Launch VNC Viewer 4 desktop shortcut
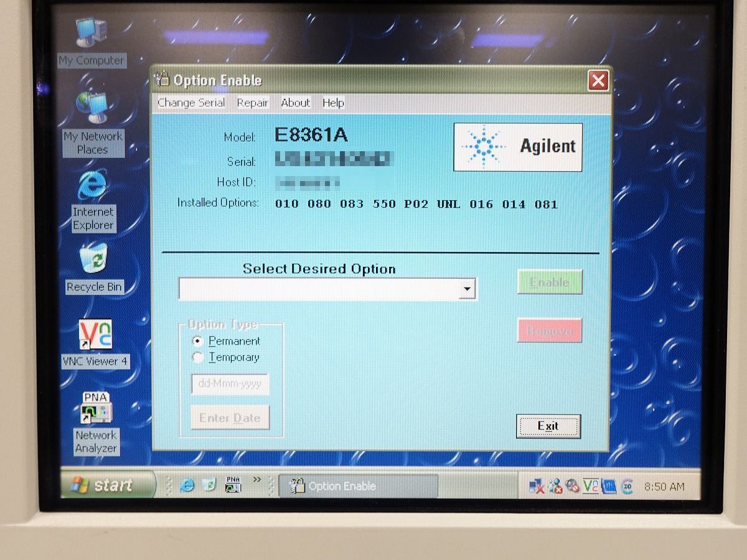This screenshot has width=747, height=560. pyautogui.click(x=95, y=343)
